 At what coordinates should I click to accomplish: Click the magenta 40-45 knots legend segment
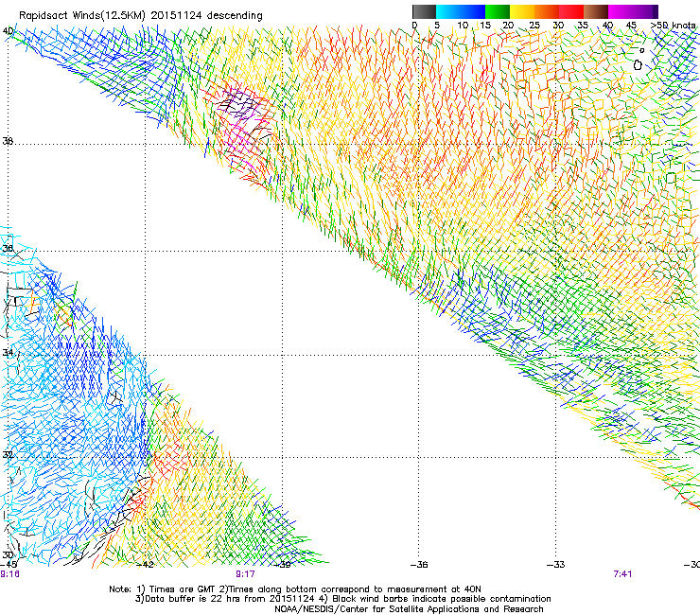(x=621, y=11)
